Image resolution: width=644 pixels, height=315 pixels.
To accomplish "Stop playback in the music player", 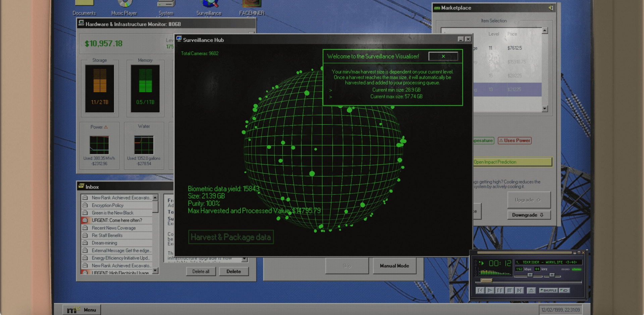I will click(x=509, y=291).
